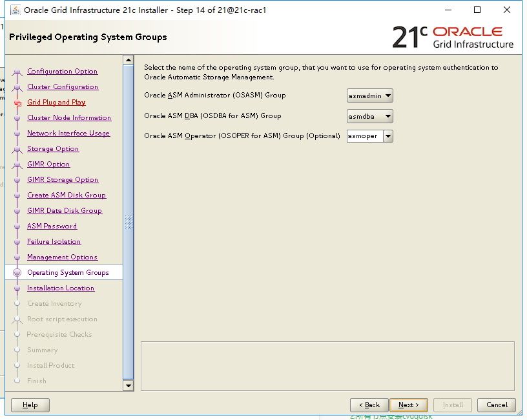Open the Storage Option step
The height and width of the screenshot is (420, 527).
pyautogui.click(x=53, y=148)
